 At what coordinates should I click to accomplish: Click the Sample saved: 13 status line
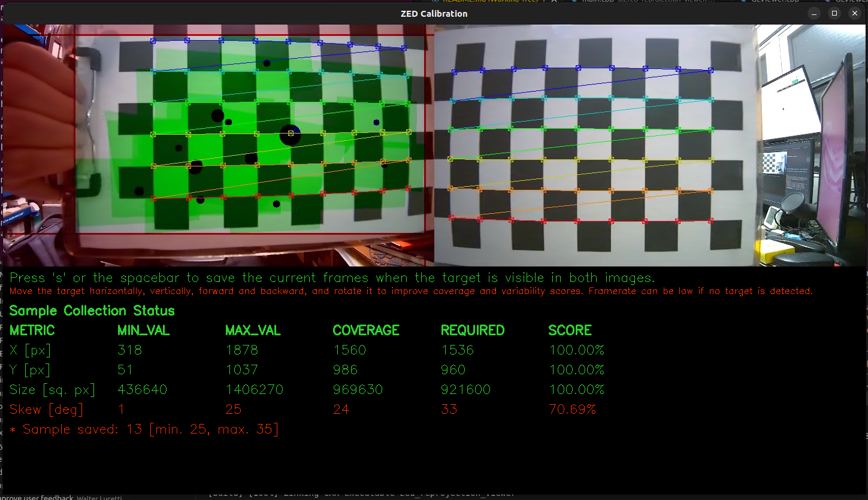(x=144, y=429)
